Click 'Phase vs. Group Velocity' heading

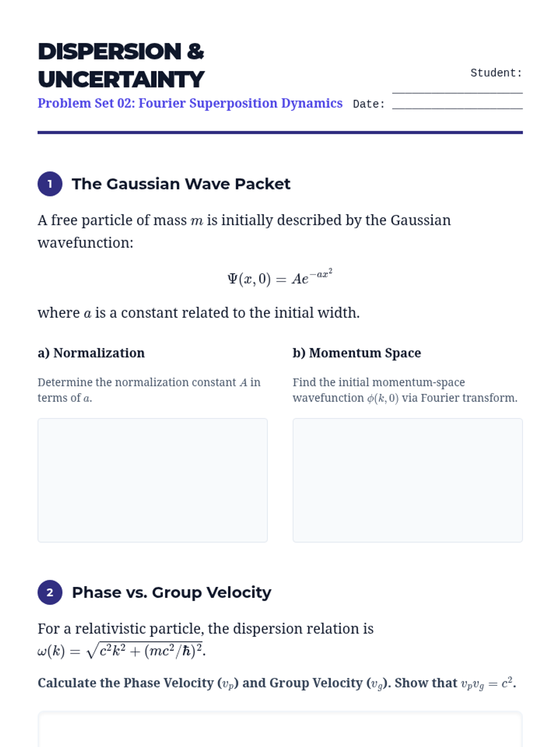[x=171, y=592]
